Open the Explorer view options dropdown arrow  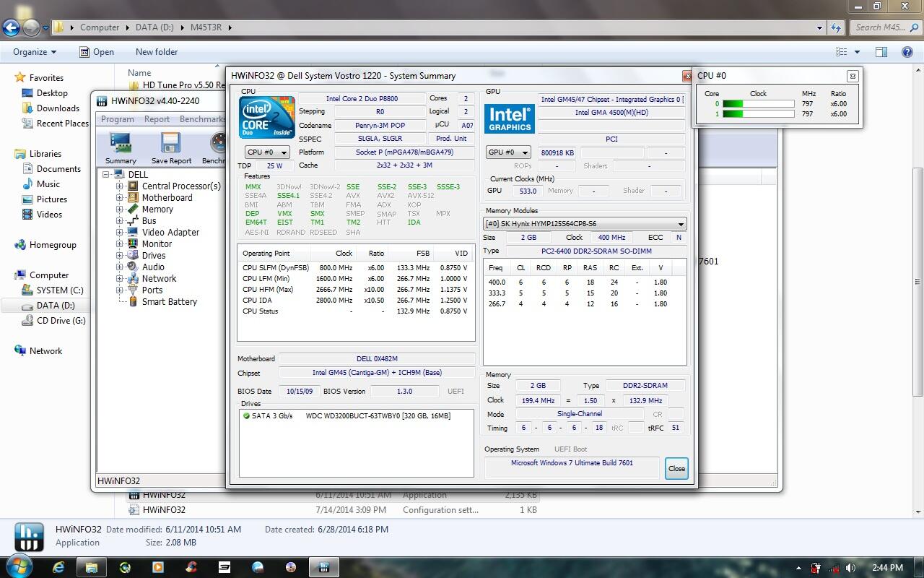(858, 52)
